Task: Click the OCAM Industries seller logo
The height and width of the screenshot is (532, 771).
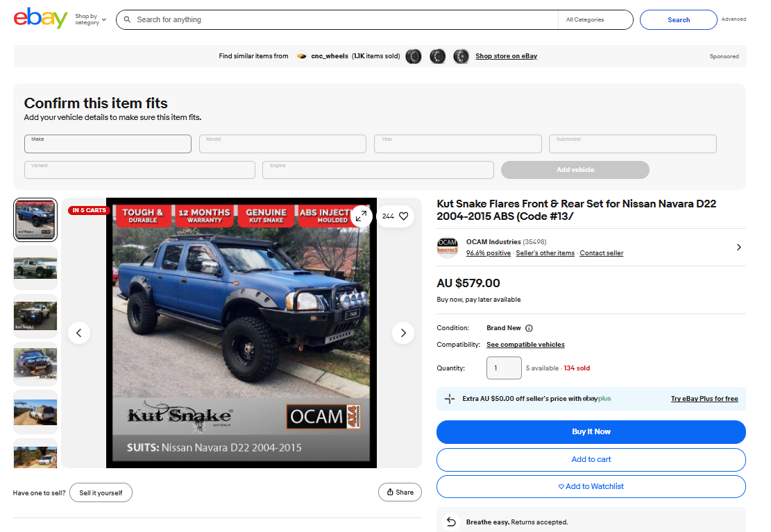Action: (448, 247)
